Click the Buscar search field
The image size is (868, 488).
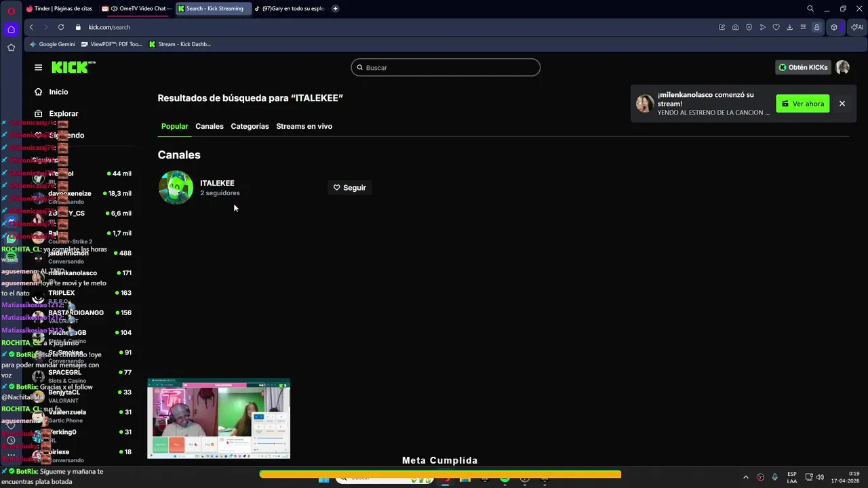[446, 67]
